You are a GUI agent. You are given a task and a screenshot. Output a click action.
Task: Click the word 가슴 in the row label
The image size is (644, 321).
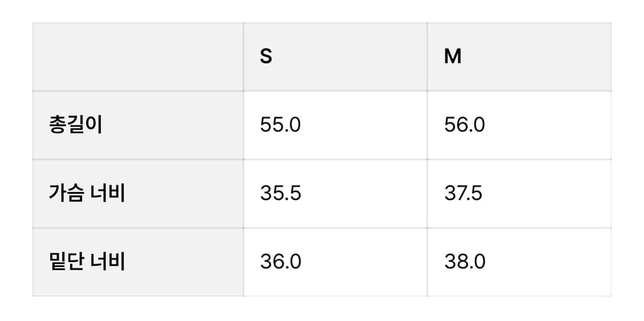(x=63, y=194)
